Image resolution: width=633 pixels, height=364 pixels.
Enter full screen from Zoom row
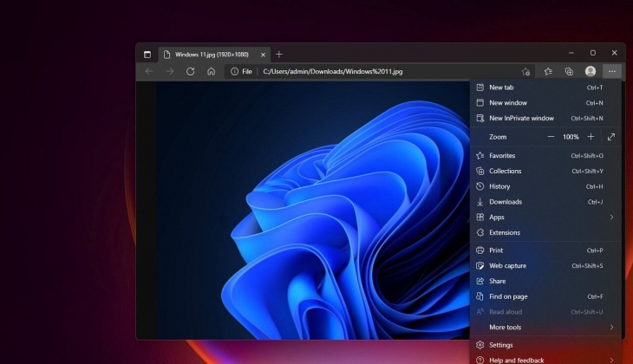click(611, 137)
